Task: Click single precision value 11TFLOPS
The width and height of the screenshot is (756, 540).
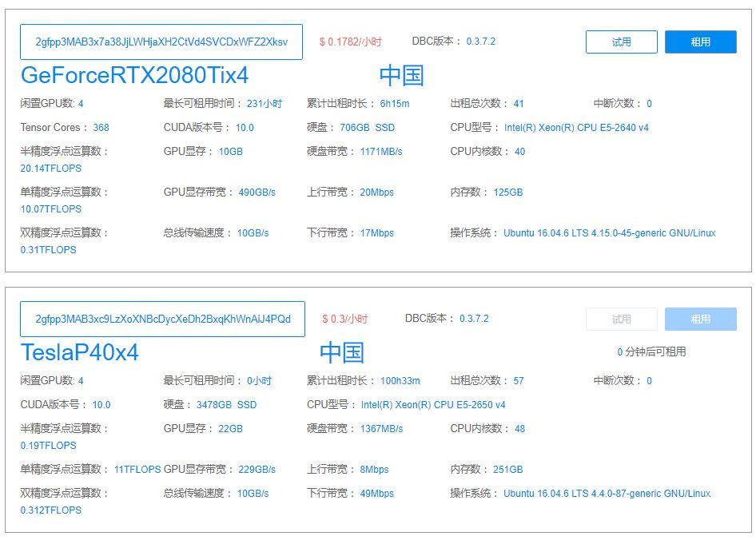Action: pyautogui.click(x=137, y=470)
